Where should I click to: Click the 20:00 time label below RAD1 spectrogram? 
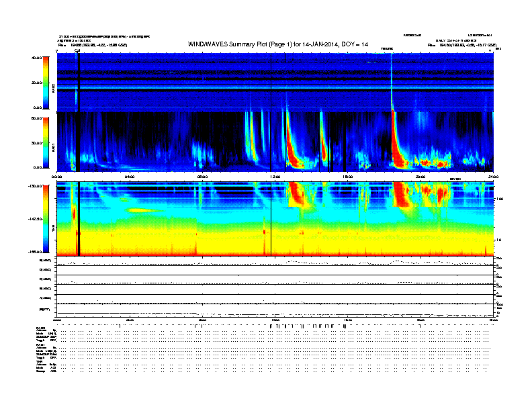click(x=420, y=177)
